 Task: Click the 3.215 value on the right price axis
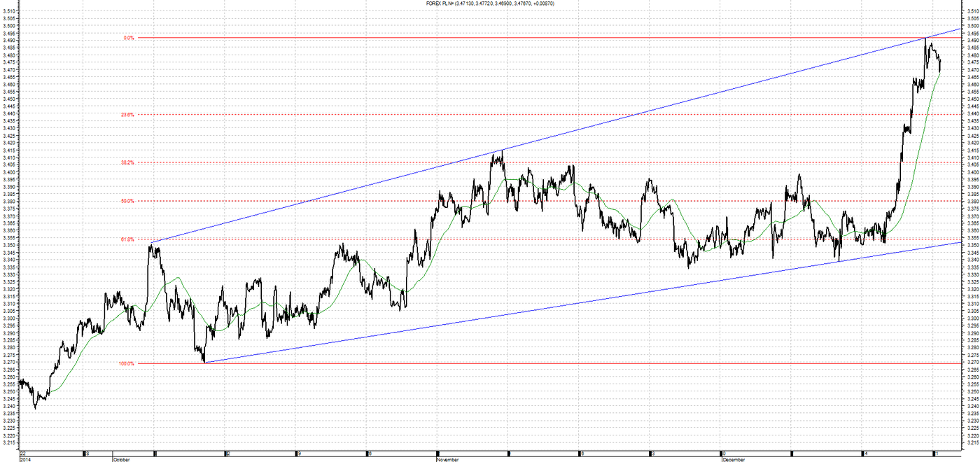pos(971,442)
